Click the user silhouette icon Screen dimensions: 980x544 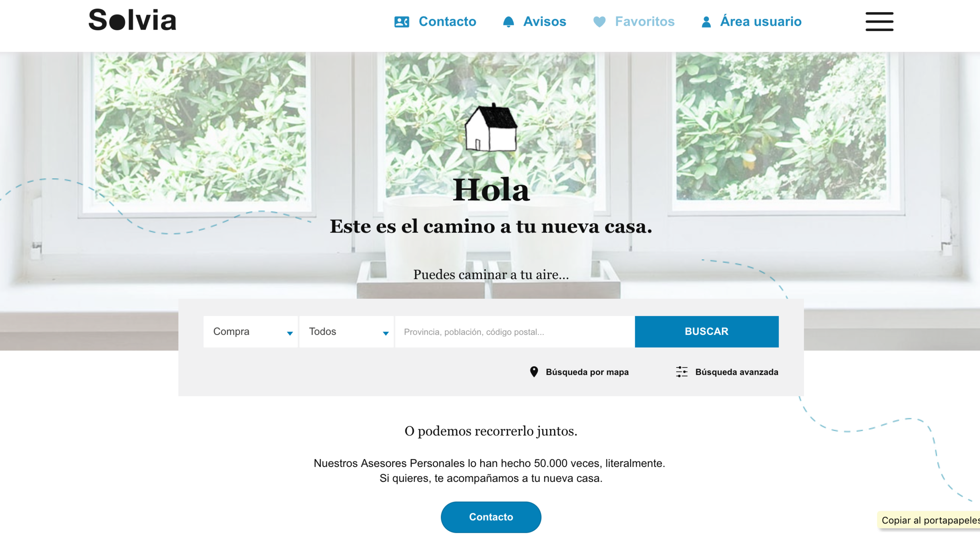(706, 22)
